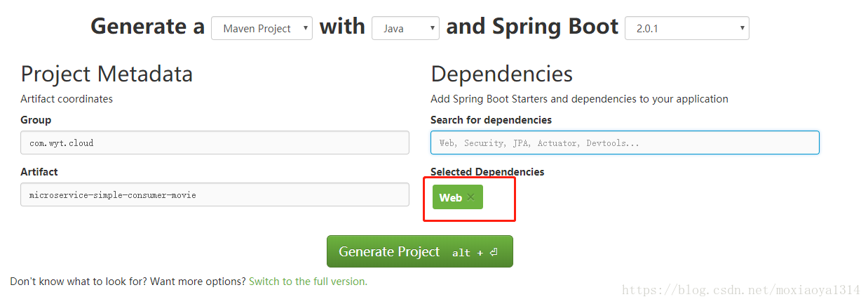Click the Search for dependencies input box

625,143
